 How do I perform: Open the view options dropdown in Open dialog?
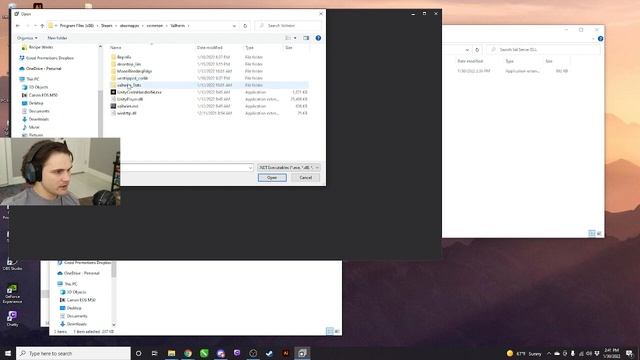(295, 38)
